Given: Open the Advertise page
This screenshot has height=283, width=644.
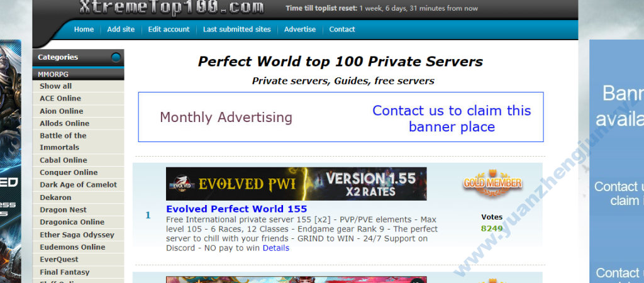Looking at the screenshot, I should pyautogui.click(x=300, y=30).
